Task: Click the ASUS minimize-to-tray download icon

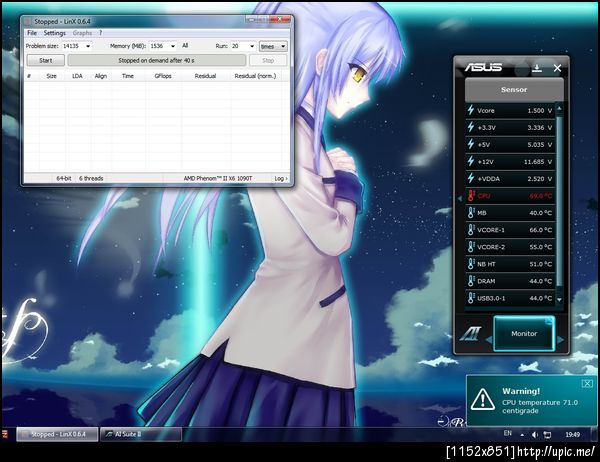Action: tap(537, 68)
